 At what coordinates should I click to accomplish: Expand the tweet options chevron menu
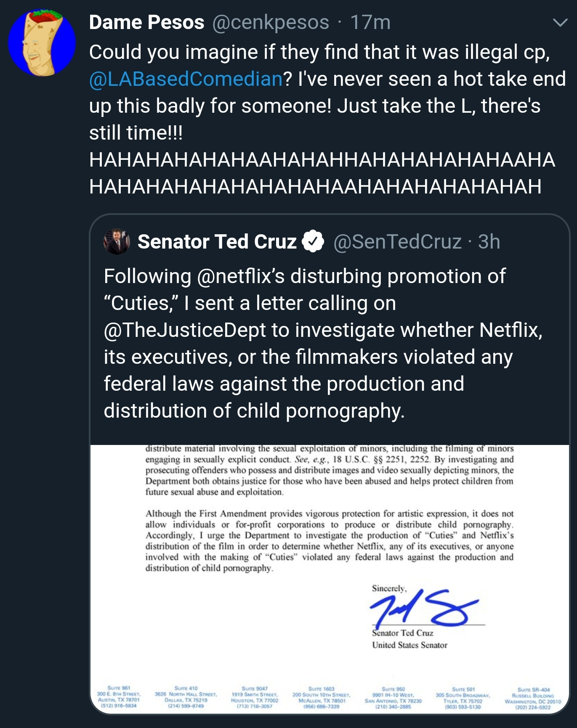click(x=560, y=23)
